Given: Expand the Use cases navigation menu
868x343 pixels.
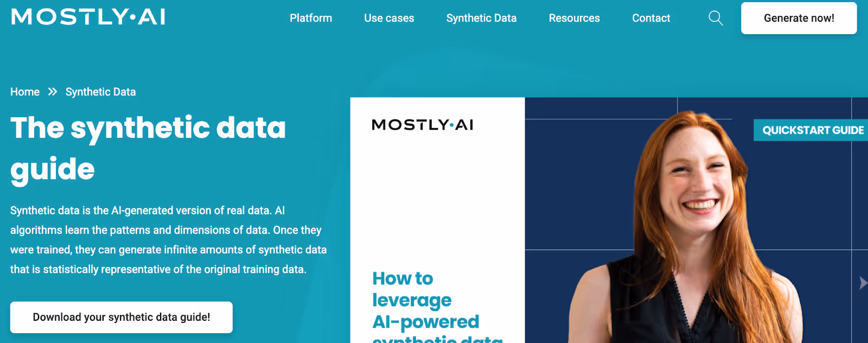Looking at the screenshot, I should 389,18.
